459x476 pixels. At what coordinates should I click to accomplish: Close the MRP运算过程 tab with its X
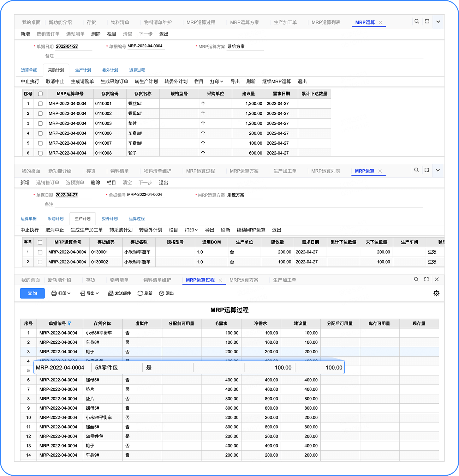tap(220, 280)
